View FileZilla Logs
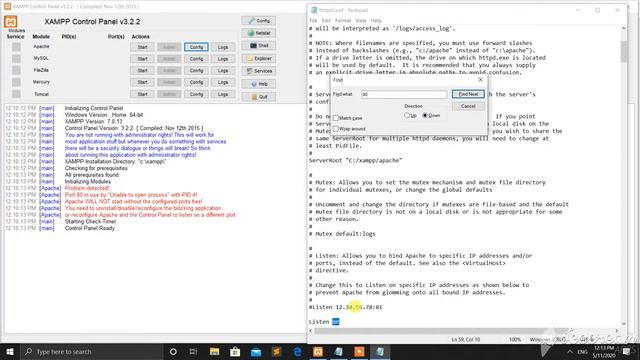640x360 pixels. coord(223,71)
